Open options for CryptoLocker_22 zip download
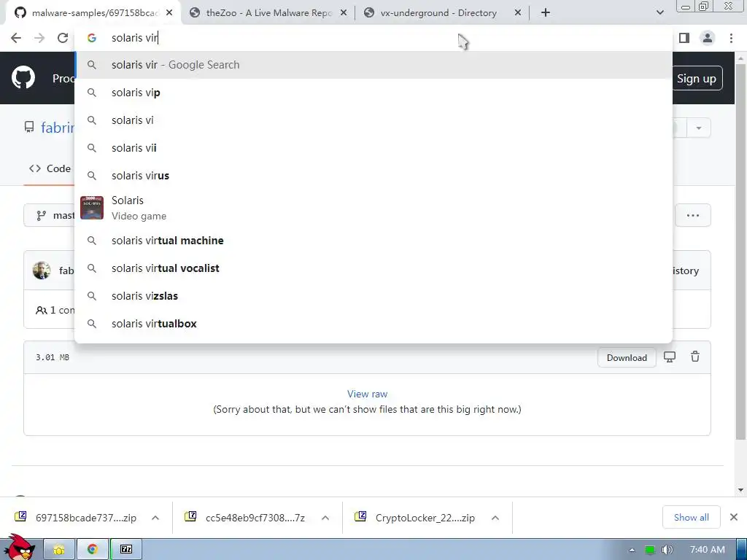This screenshot has width=747, height=560. (495, 518)
